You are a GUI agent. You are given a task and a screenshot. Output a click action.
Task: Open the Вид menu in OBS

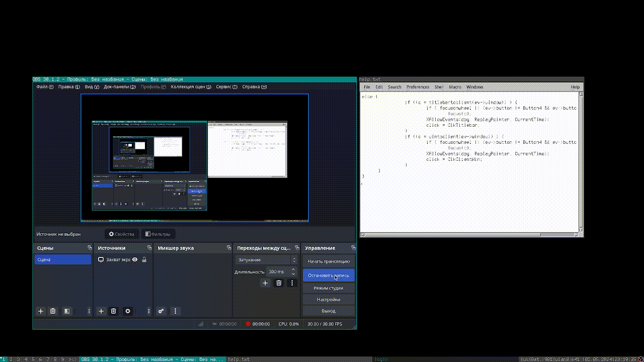[x=92, y=87]
